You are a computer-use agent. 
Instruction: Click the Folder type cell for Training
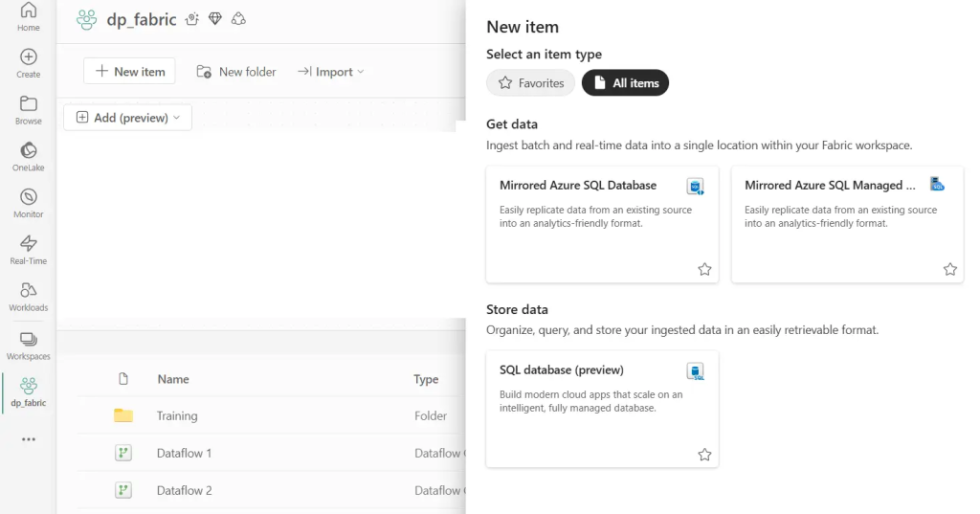click(431, 415)
